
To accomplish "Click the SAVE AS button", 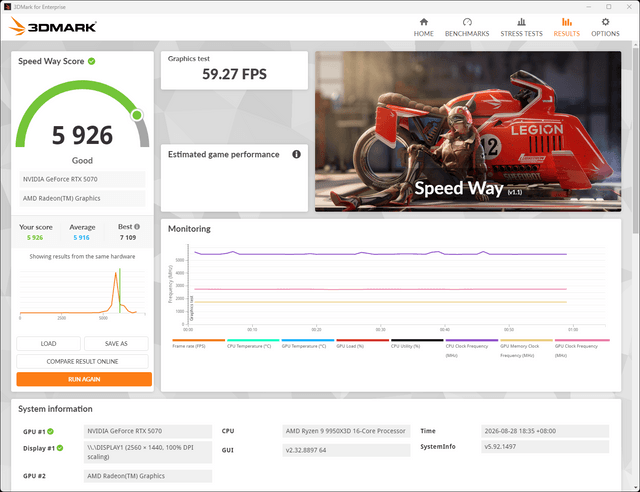I will click(x=116, y=343).
